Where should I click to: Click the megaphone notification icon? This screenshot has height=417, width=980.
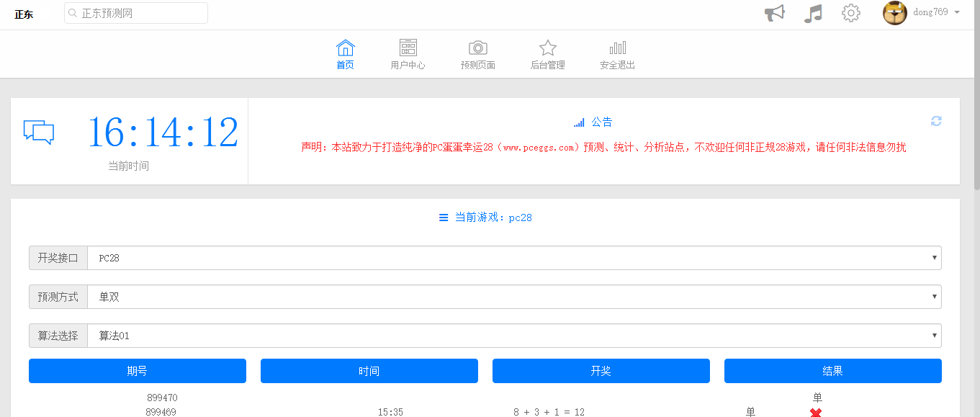(774, 12)
